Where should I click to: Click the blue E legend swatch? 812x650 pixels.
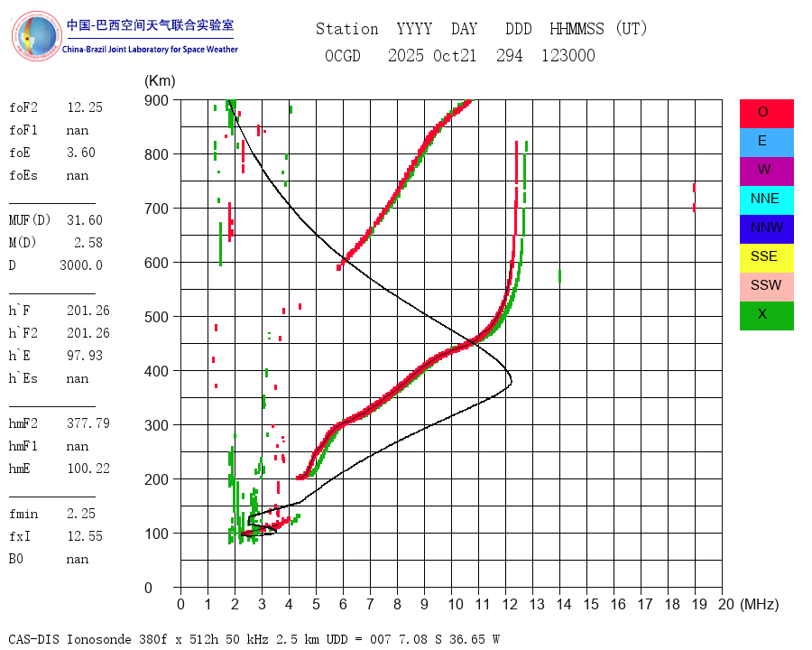pyautogui.click(x=766, y=142)
